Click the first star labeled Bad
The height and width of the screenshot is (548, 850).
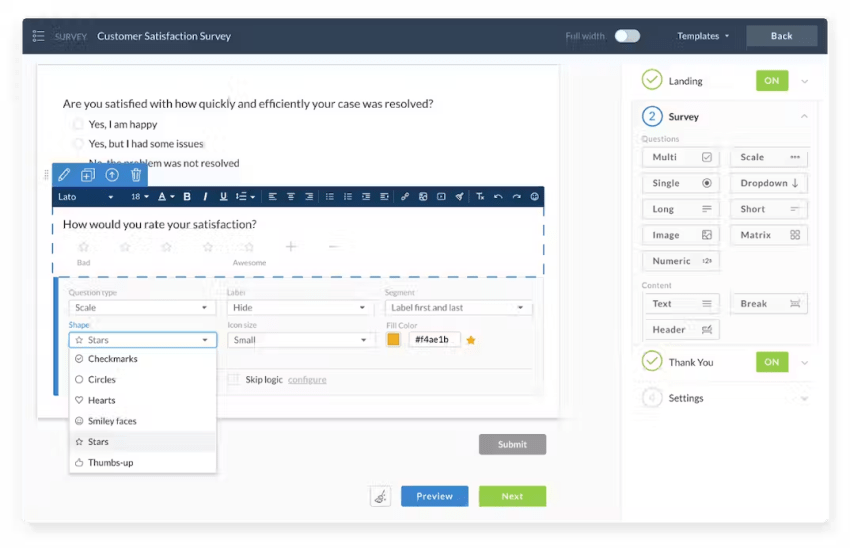[x=83, y=247]
